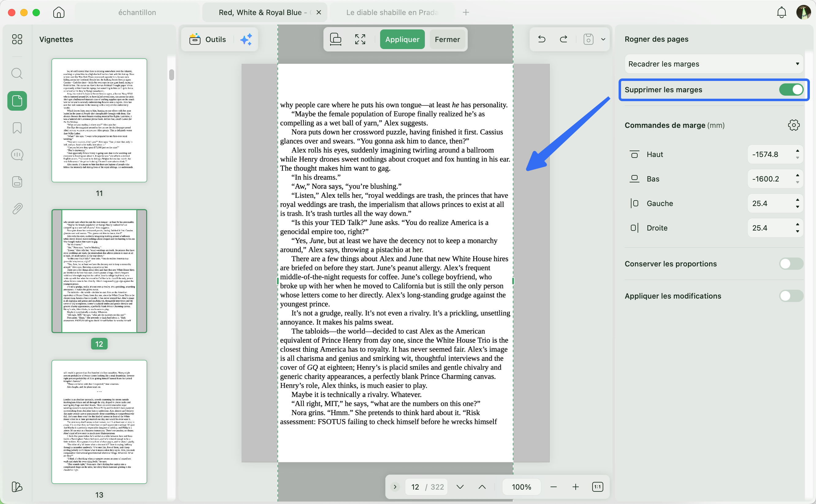
Task: Open the document form panel icon
Action: click(x=17, y=182)
